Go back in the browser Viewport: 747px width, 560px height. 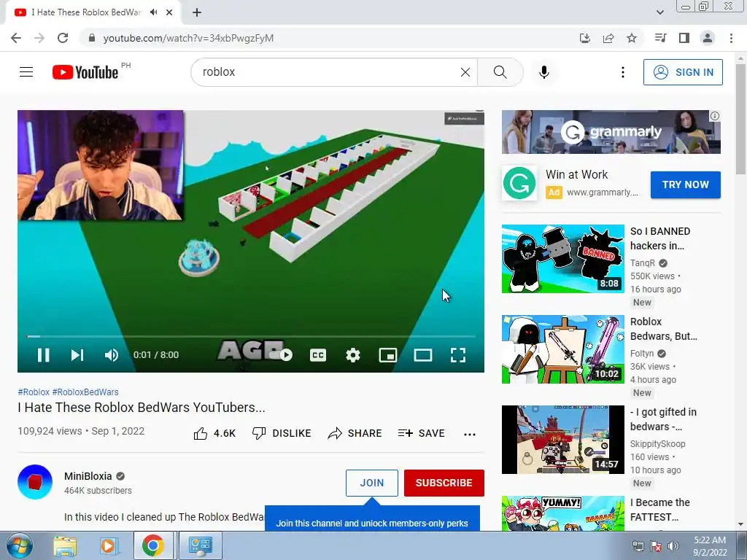point(16,38)
